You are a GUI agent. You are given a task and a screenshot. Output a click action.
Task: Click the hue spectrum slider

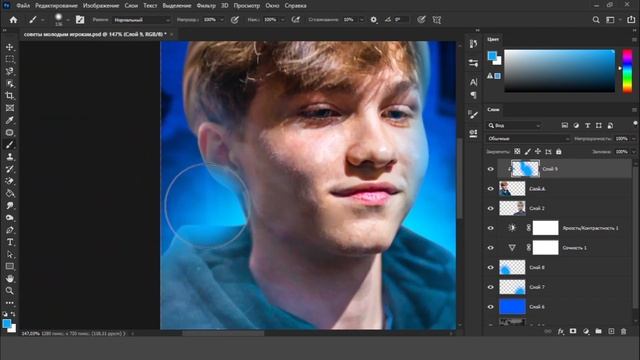coord(627,71)
